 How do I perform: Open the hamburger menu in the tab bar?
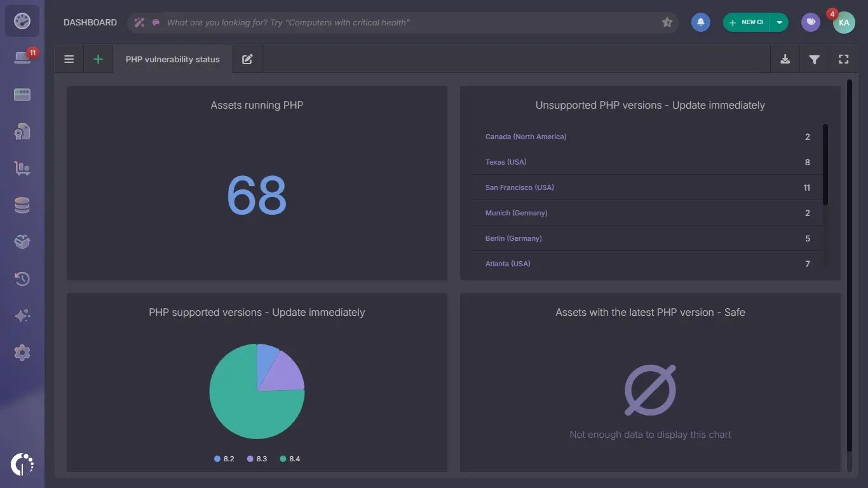click(x=69, y=59)
